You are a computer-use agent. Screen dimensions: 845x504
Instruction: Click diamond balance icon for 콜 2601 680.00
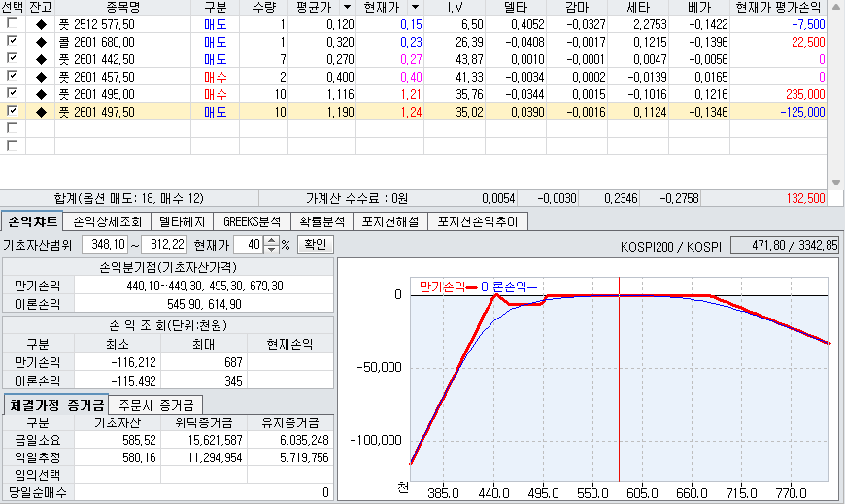coord(41,42)
